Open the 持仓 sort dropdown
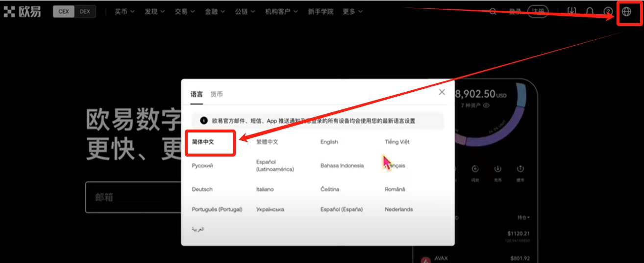 click(x=523, y=217)
